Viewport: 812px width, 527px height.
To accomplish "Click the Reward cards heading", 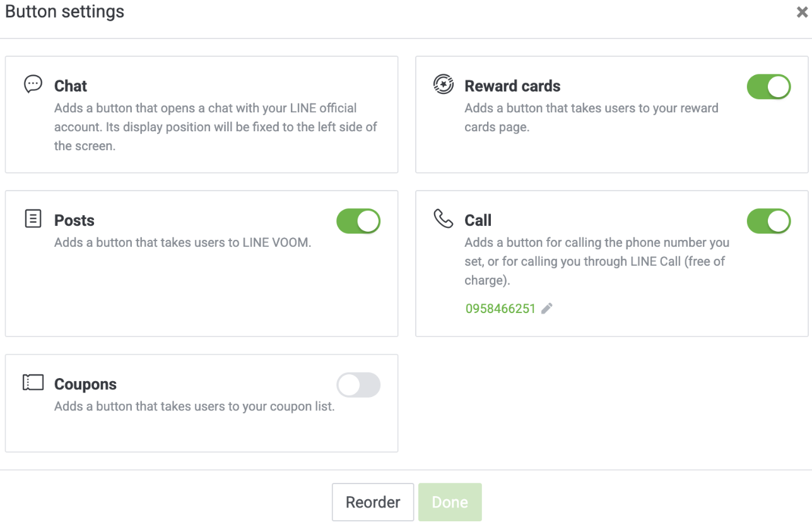I will 512,86.
